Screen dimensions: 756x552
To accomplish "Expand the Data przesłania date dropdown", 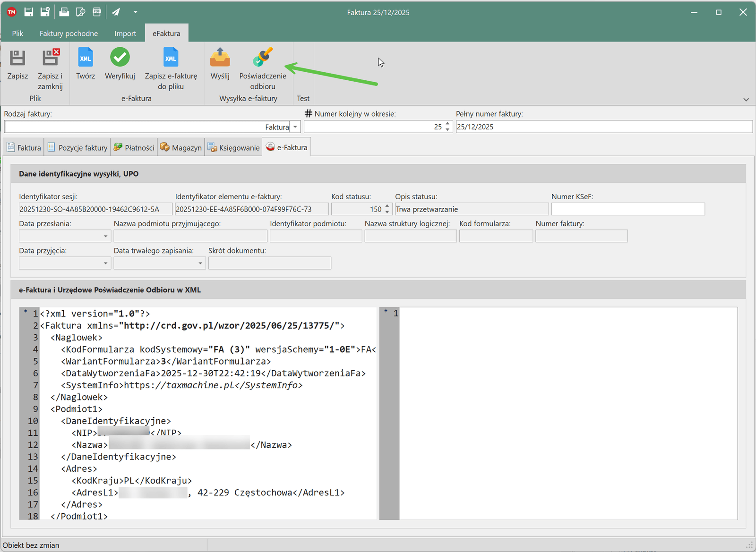I will (105, 236).
